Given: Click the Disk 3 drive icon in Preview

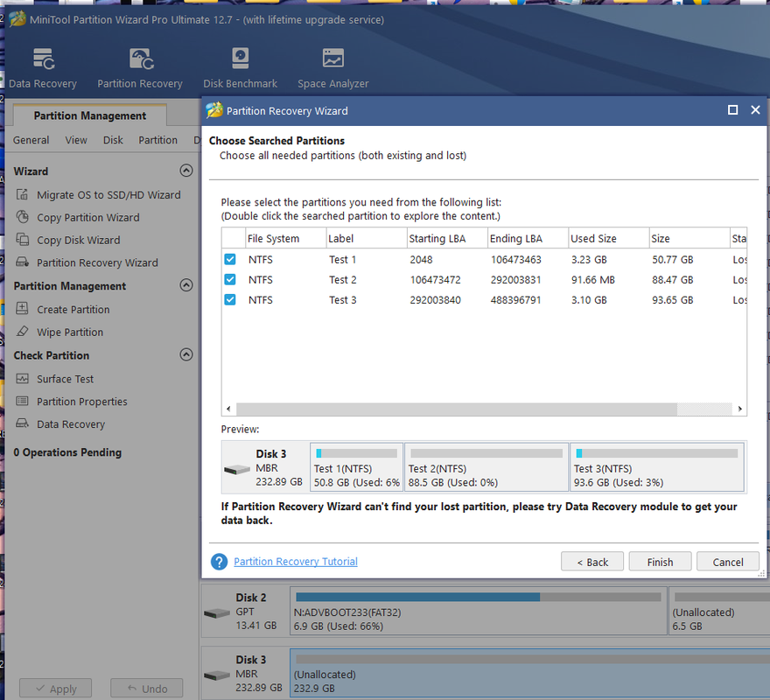Looking at the screenshot, I should [x=237, y=470].
